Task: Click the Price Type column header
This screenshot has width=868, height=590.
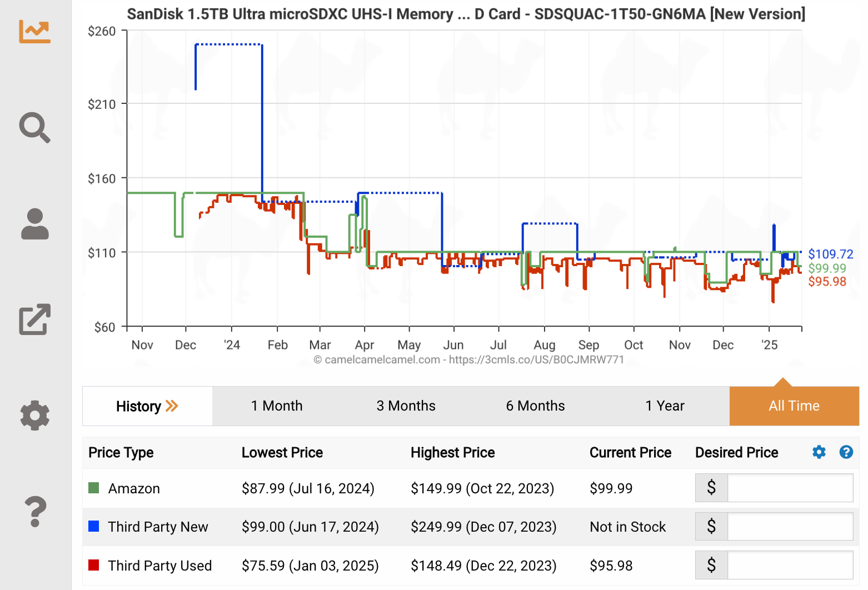Action: 121,453
